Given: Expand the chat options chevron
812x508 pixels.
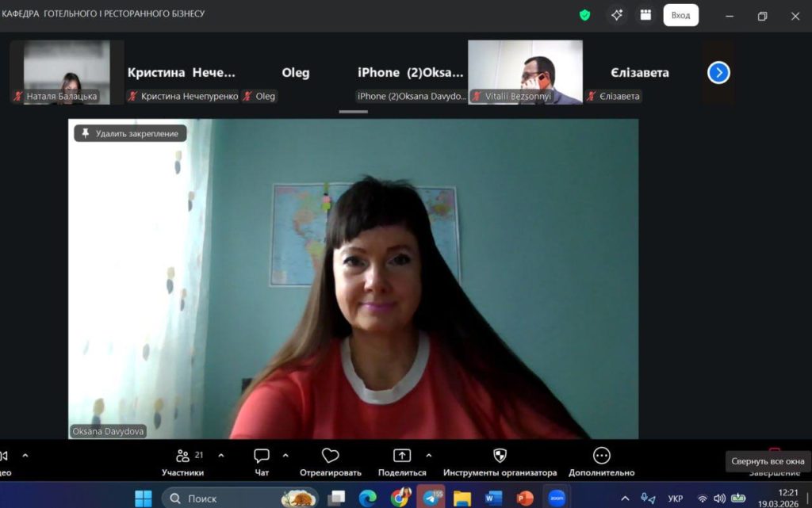Looking at the screenshot, I should [285, 456].
